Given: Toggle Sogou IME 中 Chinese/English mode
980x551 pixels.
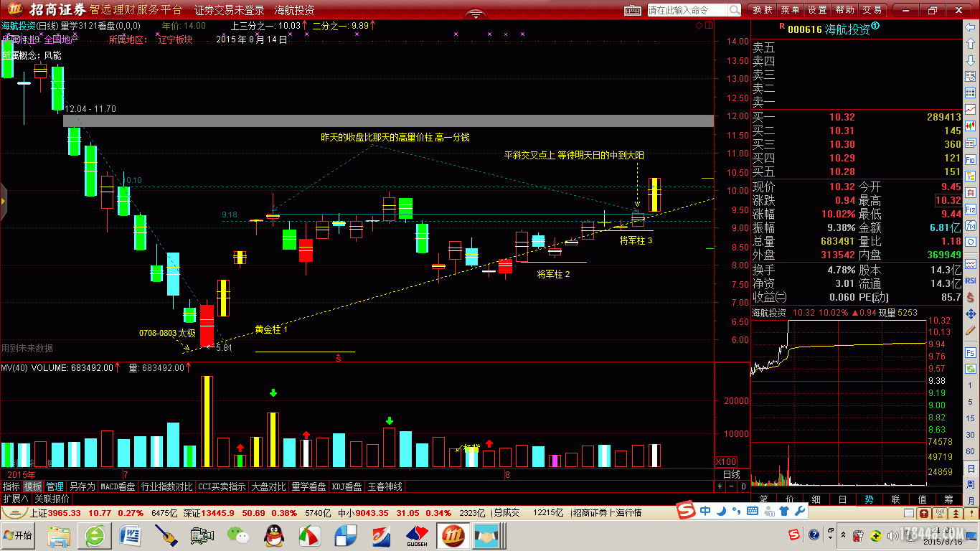Looking at the screenshot, I should point(705,511).
